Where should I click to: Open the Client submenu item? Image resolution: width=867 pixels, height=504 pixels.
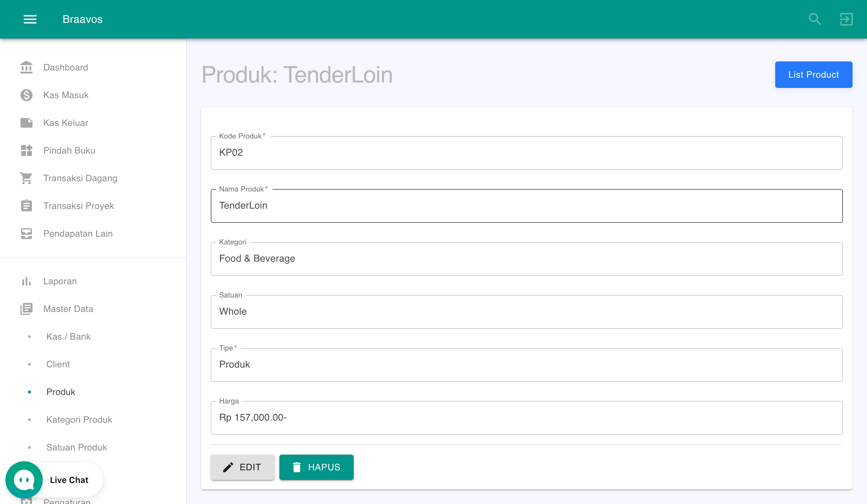58,364
